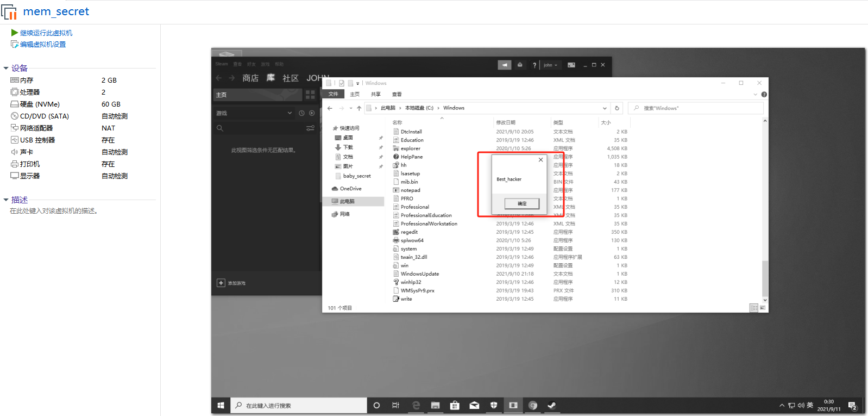Click the Explorer search Windows field
This screenshot has width=868, height=416.
point(696,108)
